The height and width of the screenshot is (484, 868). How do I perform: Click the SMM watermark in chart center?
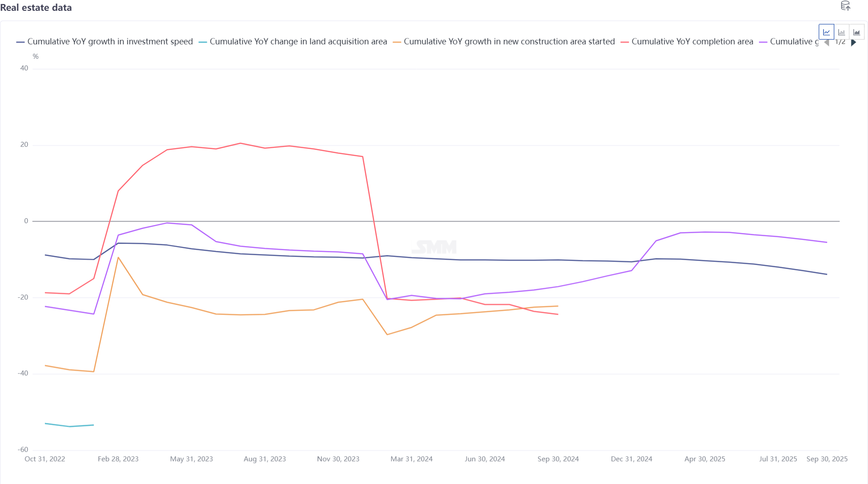(434, 247)
